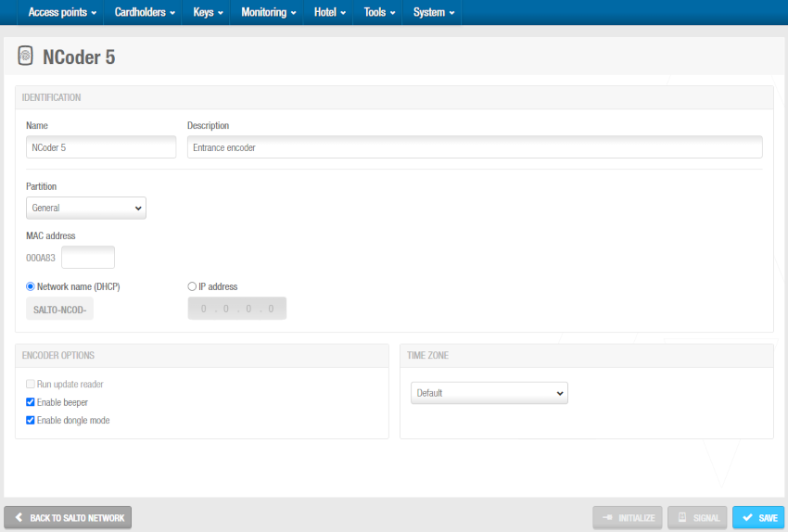Viewport: 788px width, 532px height.
Task: Uncheck Enable dongle mode
Action: coord(31,420)
